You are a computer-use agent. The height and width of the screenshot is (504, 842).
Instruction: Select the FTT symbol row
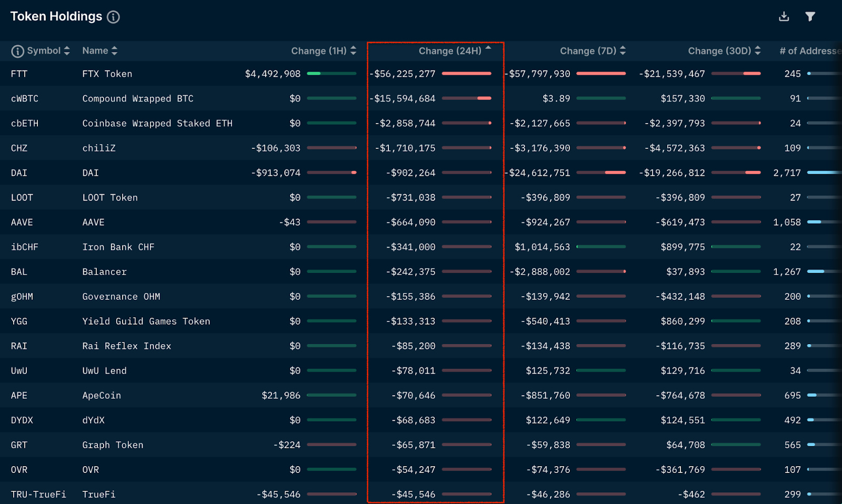19,74
